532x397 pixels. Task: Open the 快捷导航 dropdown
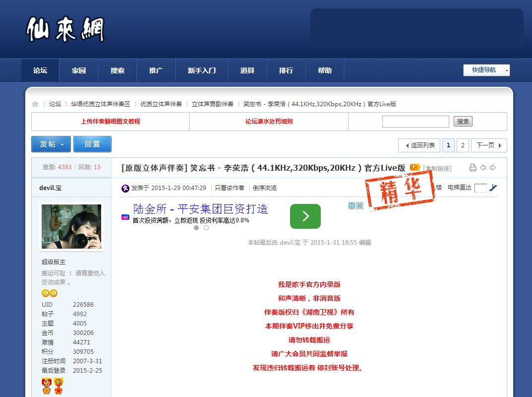[x=486, y=70]
